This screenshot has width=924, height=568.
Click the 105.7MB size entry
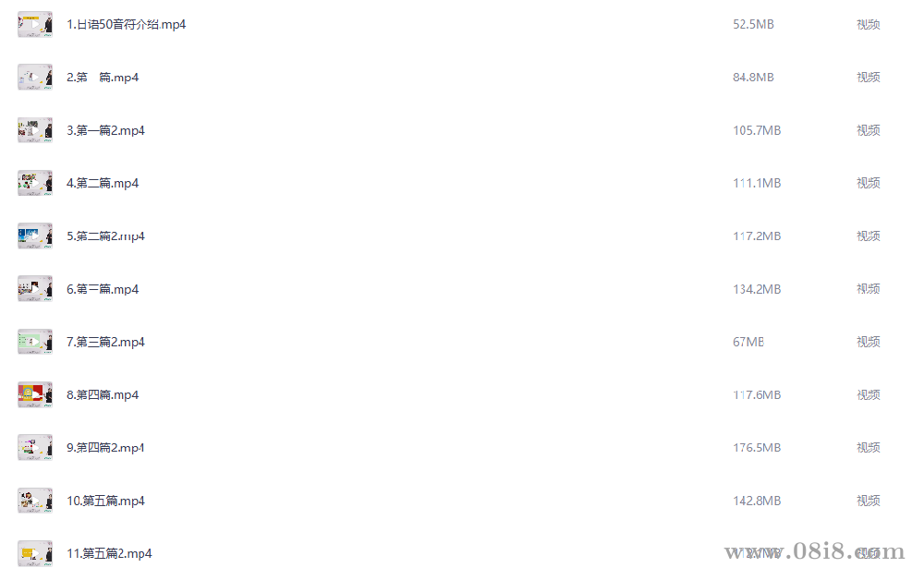(x=757, y=130)
